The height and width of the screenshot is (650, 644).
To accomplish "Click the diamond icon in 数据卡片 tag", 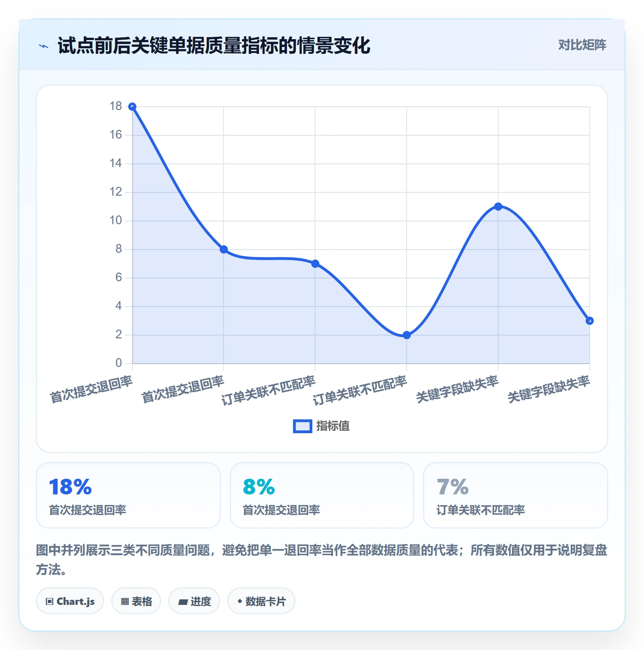I will coord(240,601).
